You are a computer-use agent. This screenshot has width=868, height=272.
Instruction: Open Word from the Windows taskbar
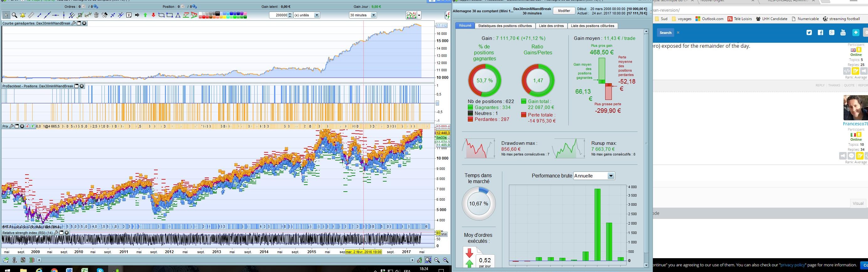click(x=69, y=269)
